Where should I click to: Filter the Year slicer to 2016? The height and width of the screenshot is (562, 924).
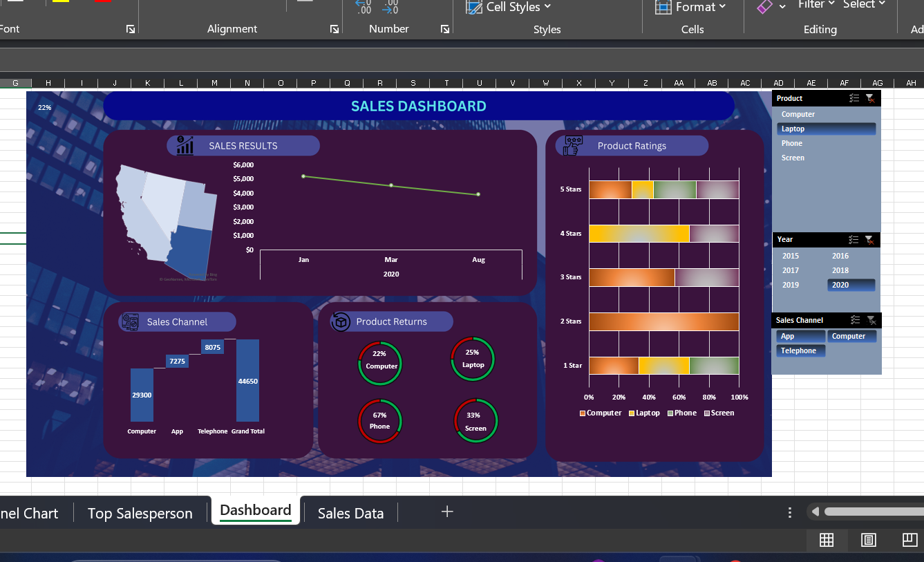coord(851,256)
